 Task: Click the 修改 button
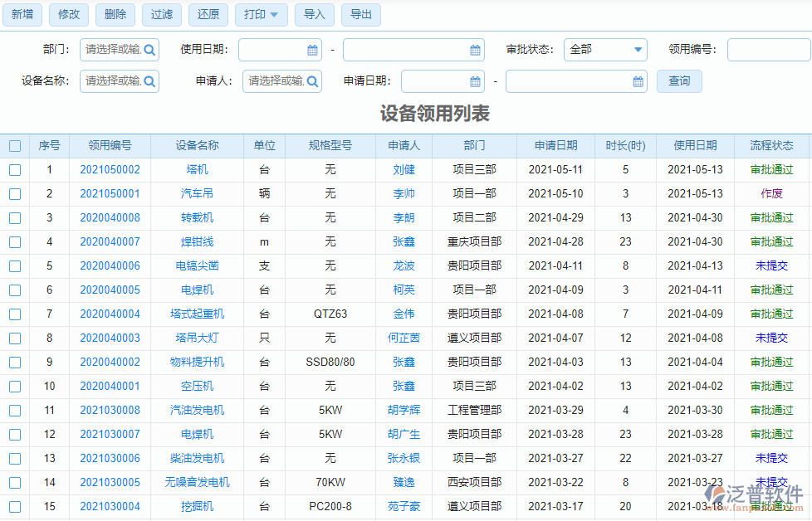[68, 15]
